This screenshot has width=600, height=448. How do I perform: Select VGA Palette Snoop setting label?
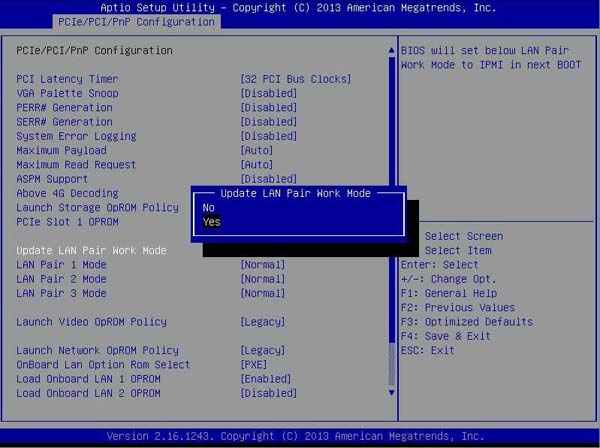tap(67, 93)
